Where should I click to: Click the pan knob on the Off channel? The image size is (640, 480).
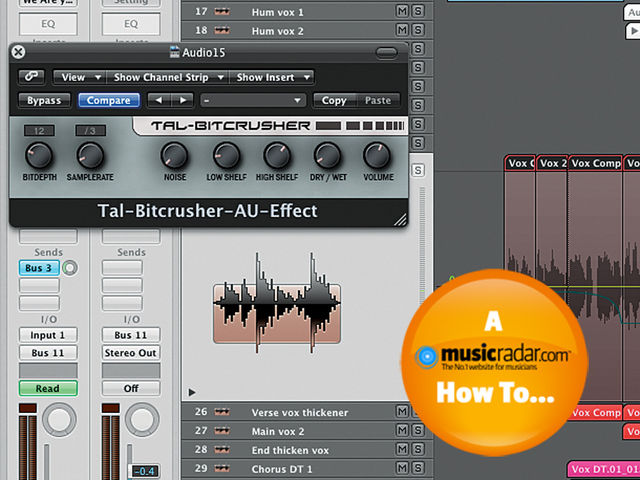(142, 420)
